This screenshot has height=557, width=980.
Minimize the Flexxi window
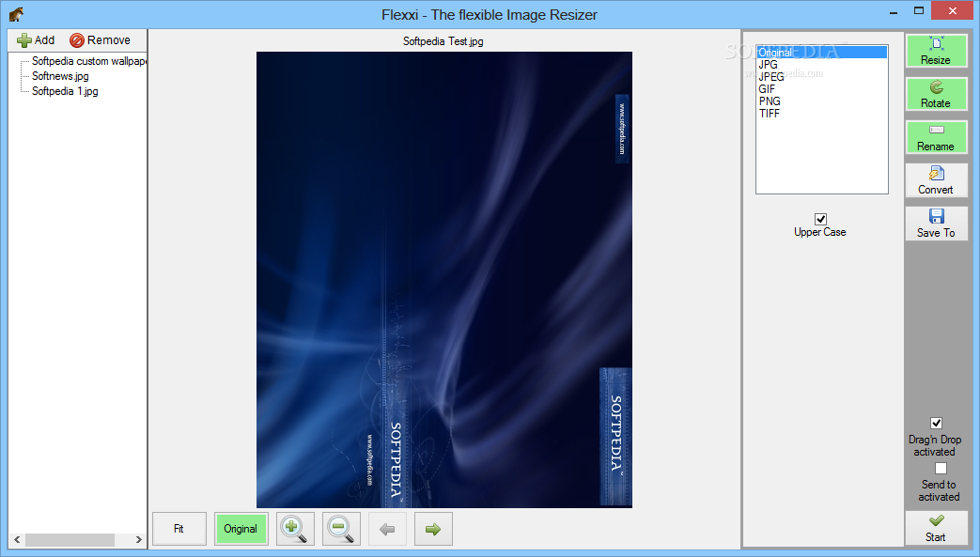click(894, 11)
